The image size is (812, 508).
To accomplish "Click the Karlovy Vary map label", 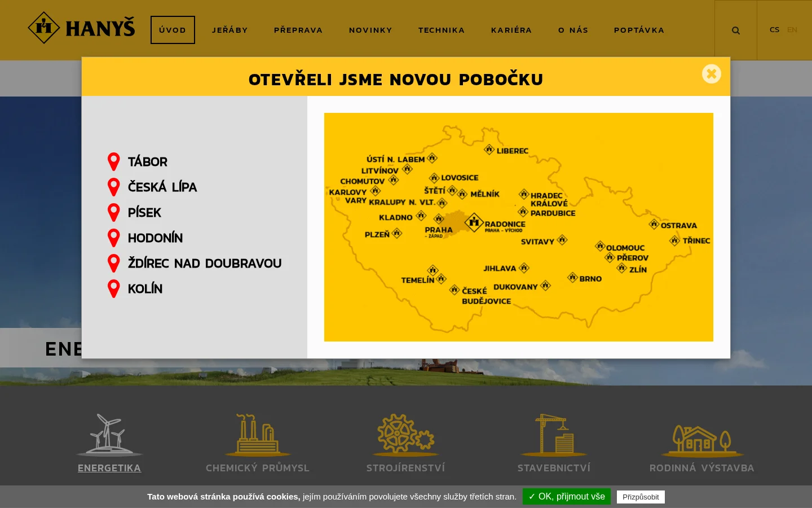I will pos(348,196).
